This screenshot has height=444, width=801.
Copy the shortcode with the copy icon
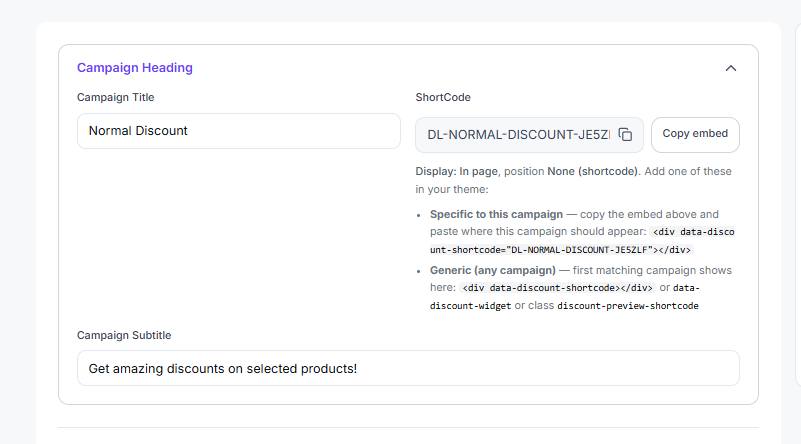[625, 134]
